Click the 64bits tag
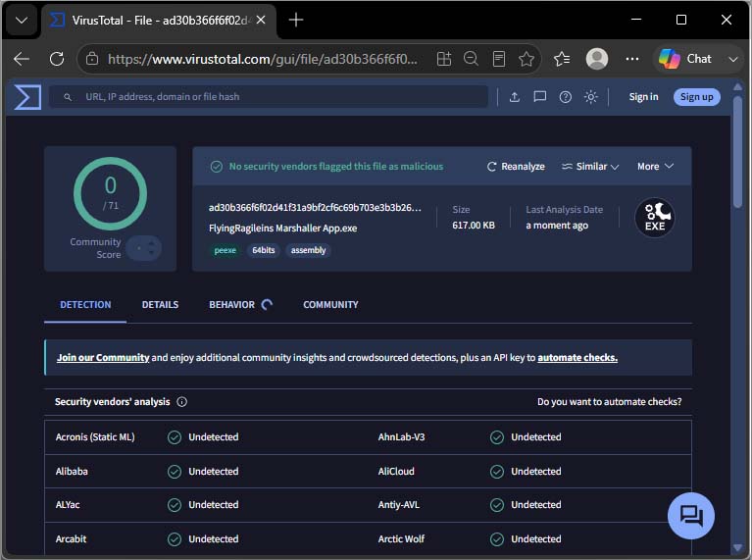Image resolution: width=752 pixels, height=560 pixels. [x=264, y=250]
